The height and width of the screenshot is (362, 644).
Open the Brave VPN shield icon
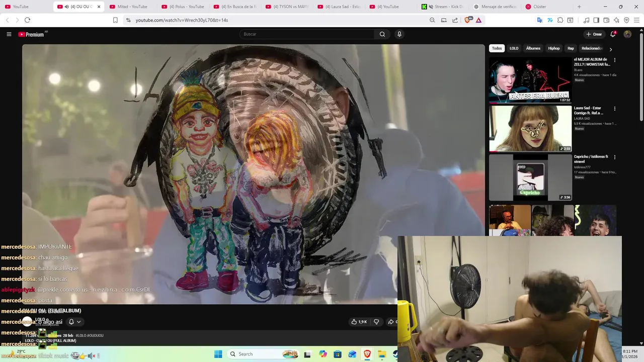(626, 20)
